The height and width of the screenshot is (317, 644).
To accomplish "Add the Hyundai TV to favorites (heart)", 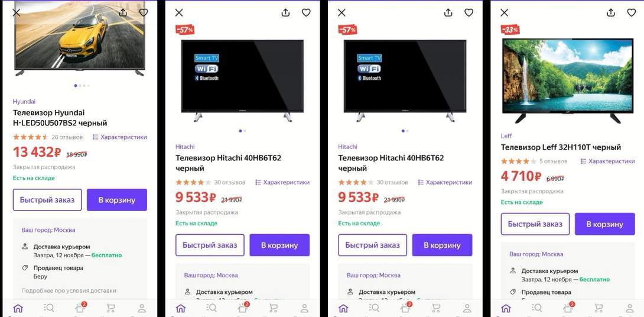I will pos(144,13).
